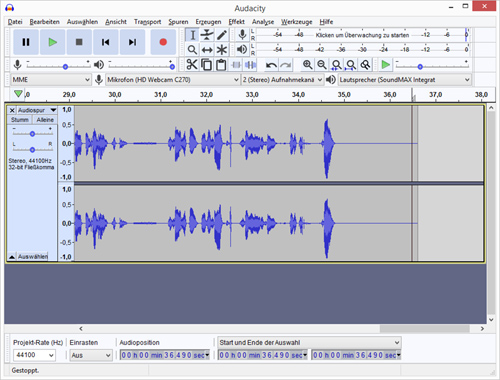
Task: Select the pencil Draw tool
Action: (222, 35)
